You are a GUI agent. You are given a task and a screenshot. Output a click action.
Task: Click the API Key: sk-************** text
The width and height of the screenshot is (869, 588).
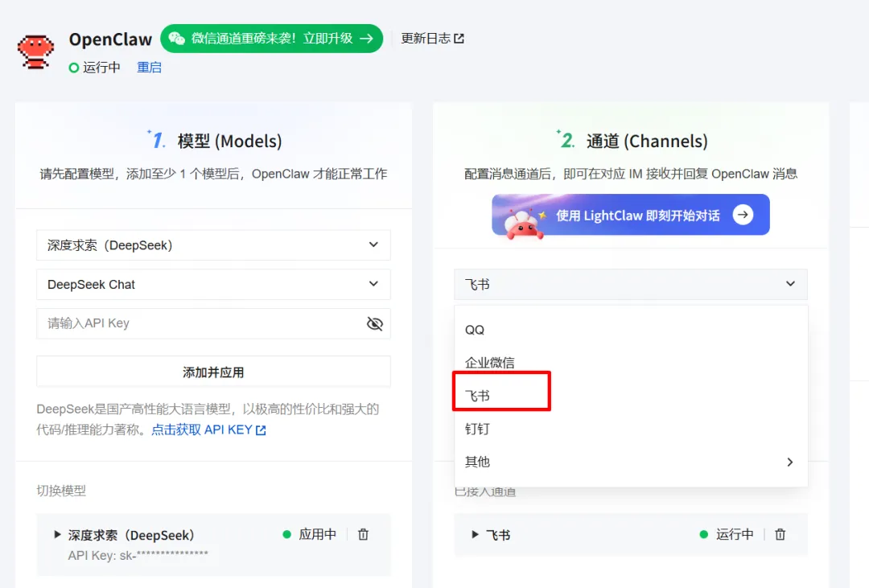point(138,555)
